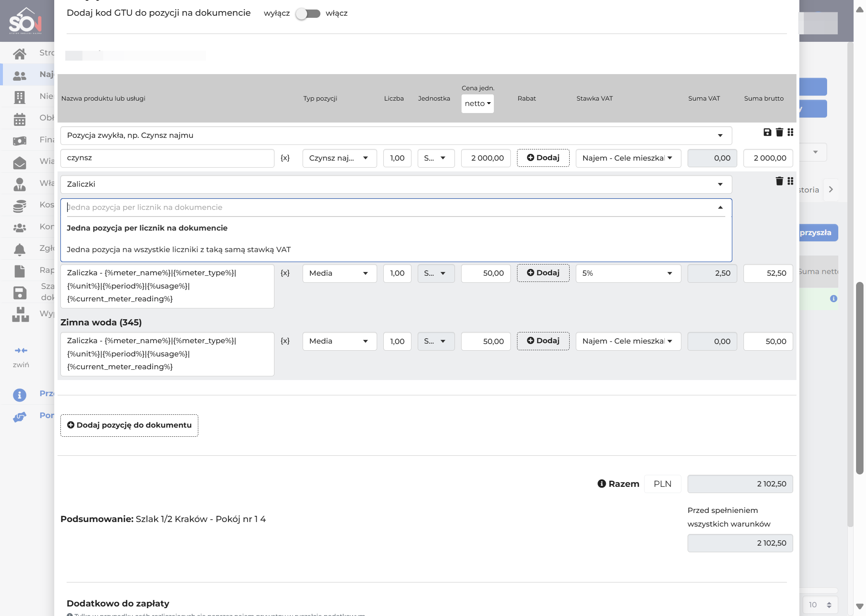Insert variable {x} for Zimna woda Zaliczka row
The image size is (866, 616).
tap(285, 341)
